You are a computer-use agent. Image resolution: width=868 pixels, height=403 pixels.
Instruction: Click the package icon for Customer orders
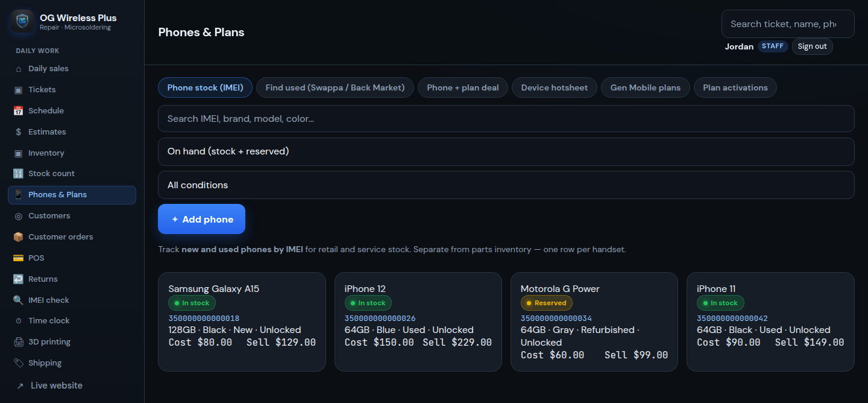pyautogui.click(x=18, y=237)
